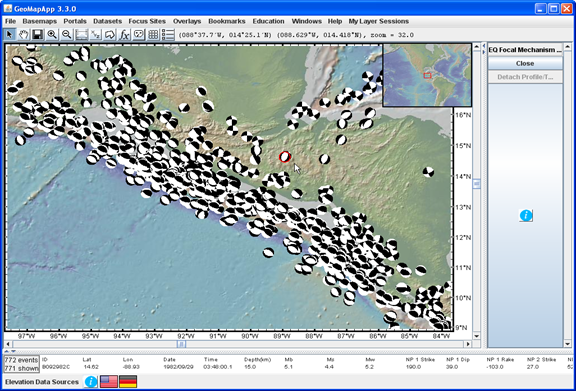Click the NP 1 Dip column header

point(458,359)
